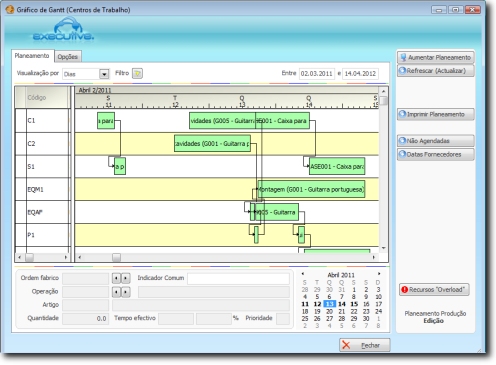The height and width of the screenshot is (365, 496).
Task: Click the Quantidade field
Action: coord(86,318)
